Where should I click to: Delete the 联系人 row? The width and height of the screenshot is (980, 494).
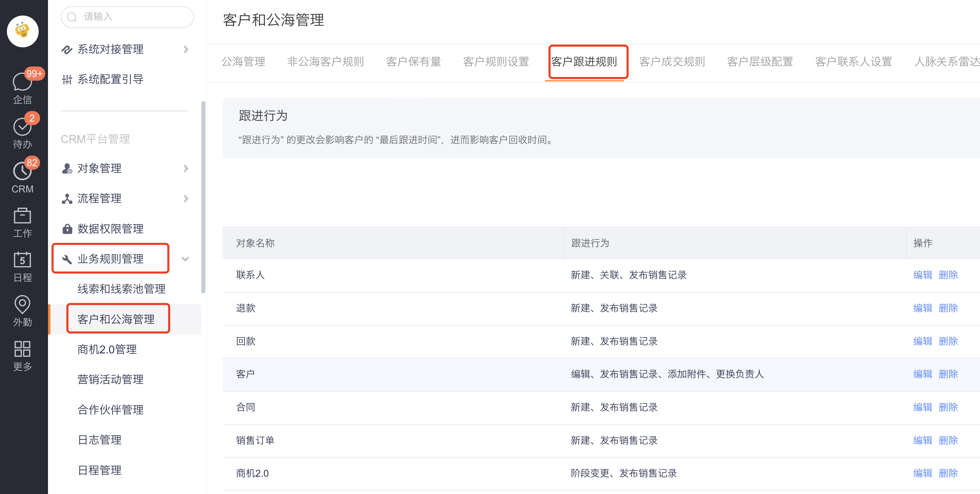pyautogui.click(x=948, y=275)
